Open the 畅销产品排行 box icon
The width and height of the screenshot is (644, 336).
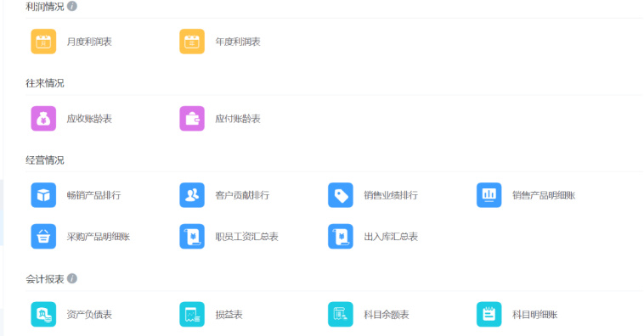43,195
